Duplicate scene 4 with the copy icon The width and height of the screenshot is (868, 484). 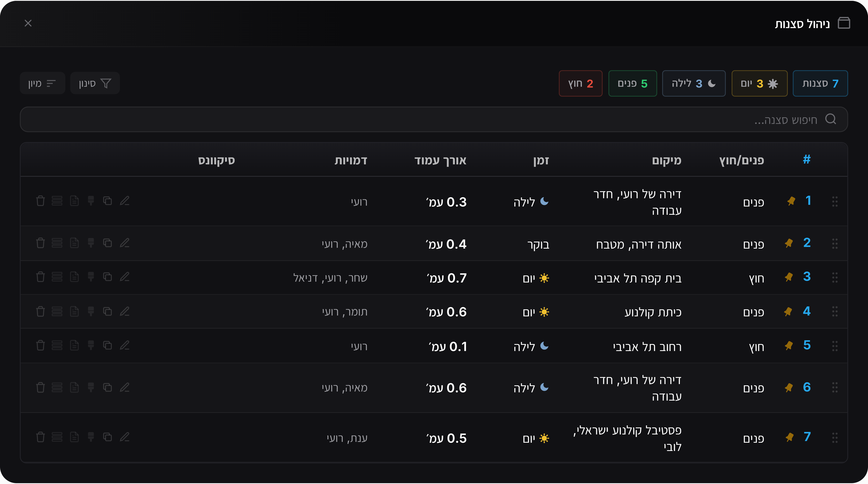point(107,312)
